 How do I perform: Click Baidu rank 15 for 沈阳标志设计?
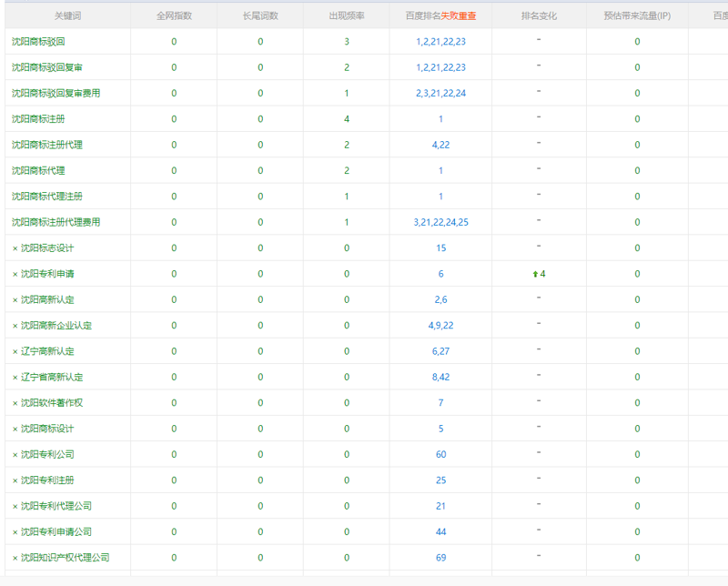[440, 248]
